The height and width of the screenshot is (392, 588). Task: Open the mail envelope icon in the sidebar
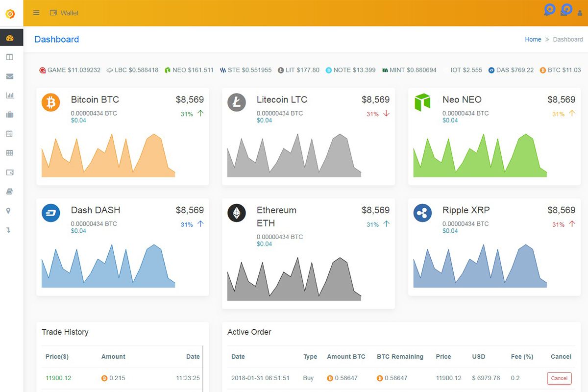pyautogui.click(x=9, y=76)
